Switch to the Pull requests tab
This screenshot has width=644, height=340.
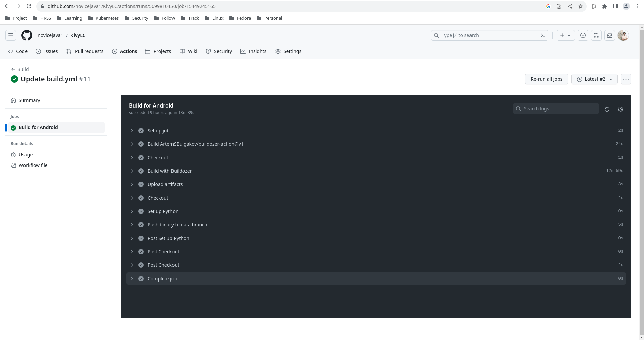pyautogui.click(x=85, y=51)
